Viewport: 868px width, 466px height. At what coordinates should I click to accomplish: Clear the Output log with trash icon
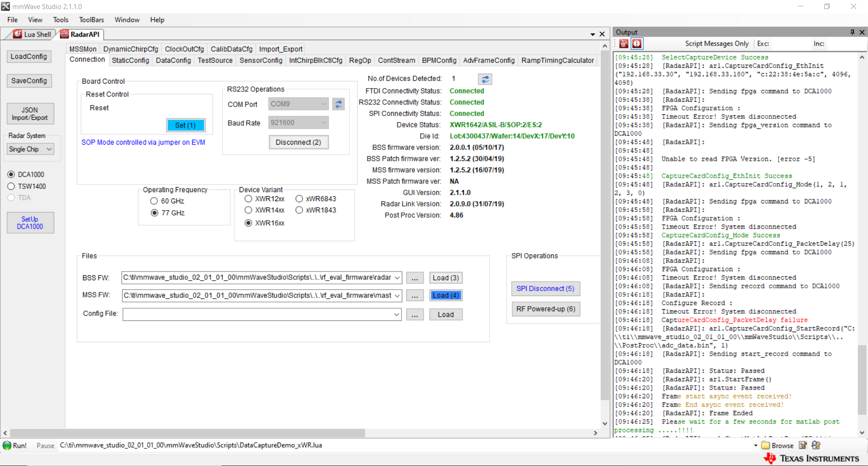[624, 43]
